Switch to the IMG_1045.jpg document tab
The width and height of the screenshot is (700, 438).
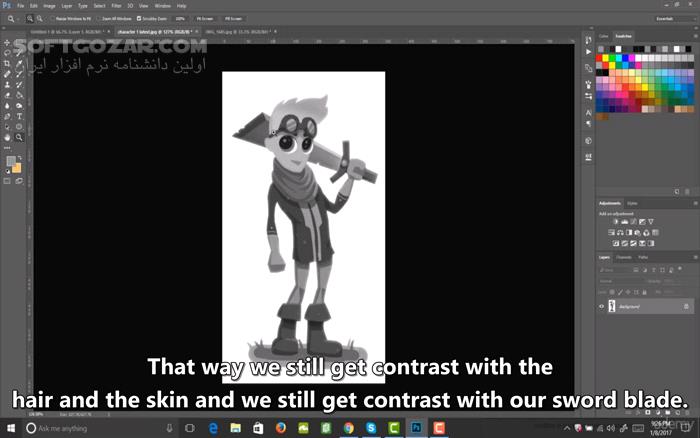coord(238,32)
